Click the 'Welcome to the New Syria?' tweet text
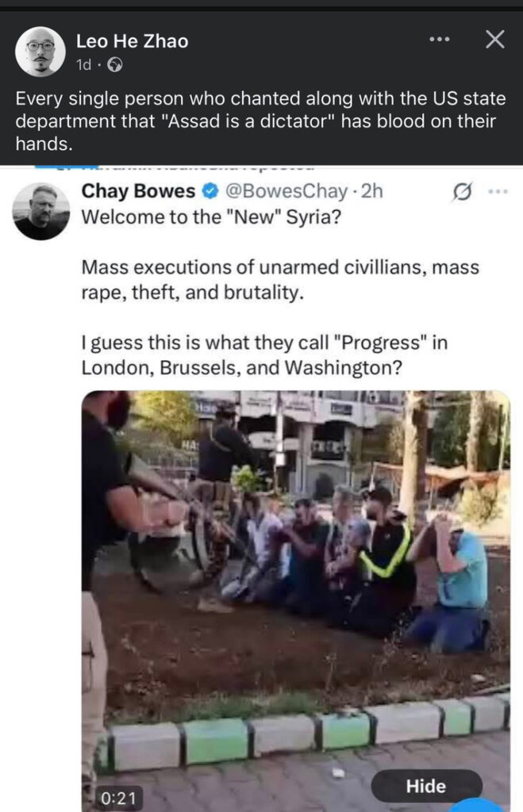523x812 pixels. point(211,216)
